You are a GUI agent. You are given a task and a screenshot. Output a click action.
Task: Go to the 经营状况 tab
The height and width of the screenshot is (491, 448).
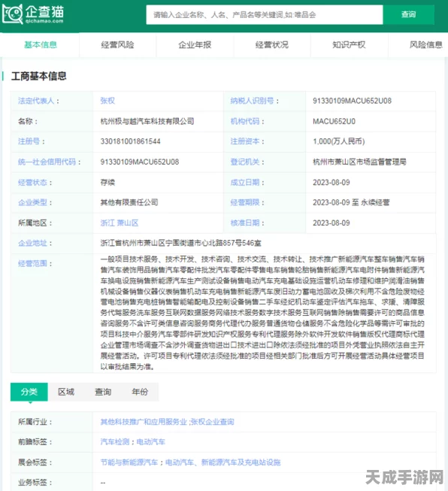272,45
